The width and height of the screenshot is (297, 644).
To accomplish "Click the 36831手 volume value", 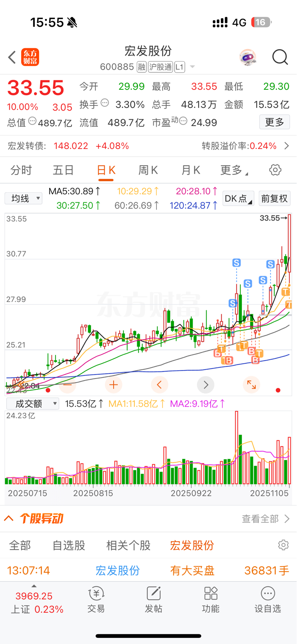I will point(266,571).
